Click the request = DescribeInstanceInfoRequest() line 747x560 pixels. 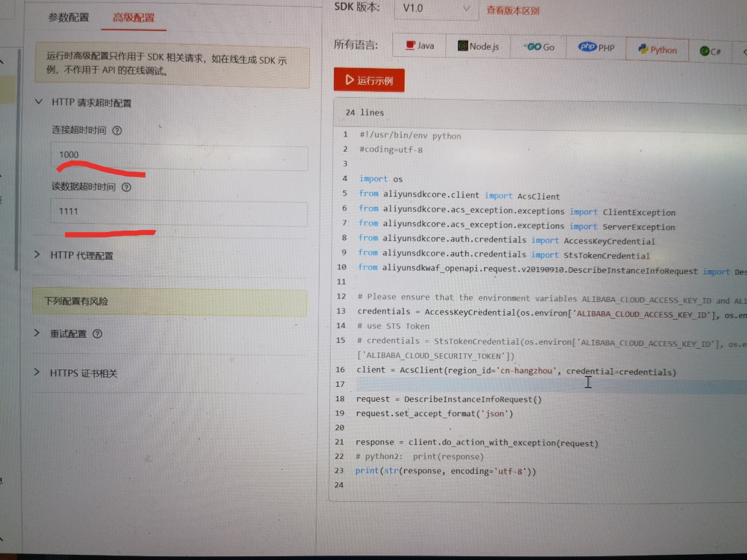click(x=449, y=399)
